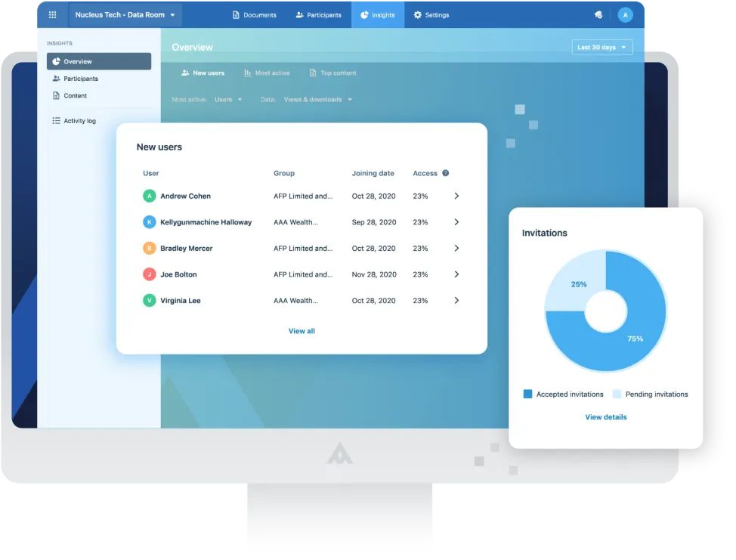Click the Access column help icon
736x560 pixels.
point(445,173)
